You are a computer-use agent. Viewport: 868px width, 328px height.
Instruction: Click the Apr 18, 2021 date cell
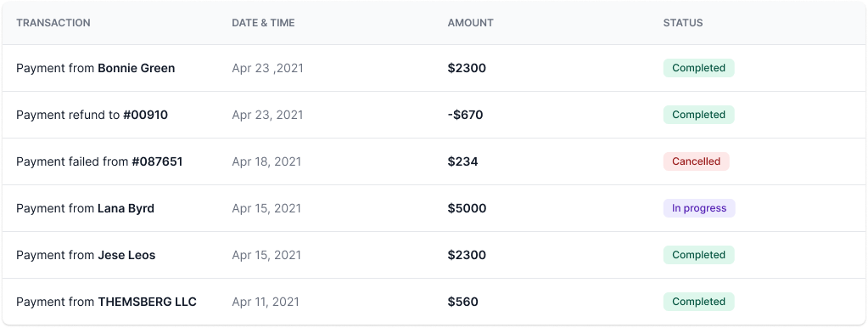(266, 161)
